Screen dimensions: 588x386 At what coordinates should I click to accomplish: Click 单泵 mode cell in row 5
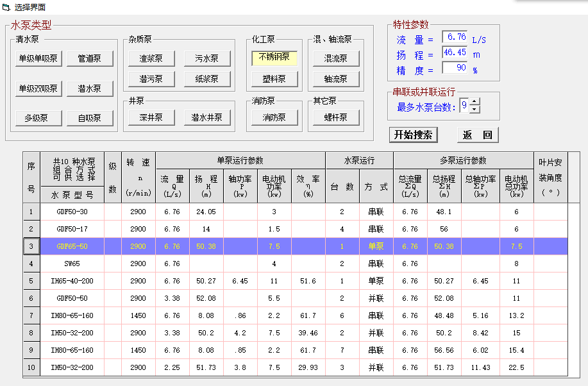click(376, 281)
